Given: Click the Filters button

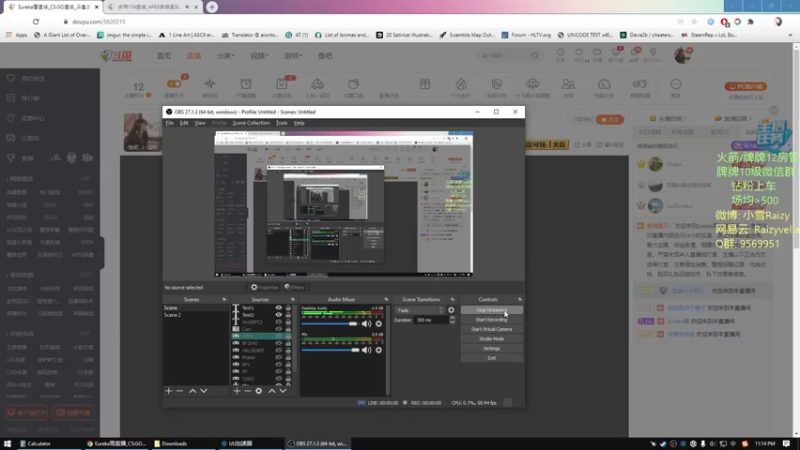Looking at the screenshot, I should click(x=294, y=287).
